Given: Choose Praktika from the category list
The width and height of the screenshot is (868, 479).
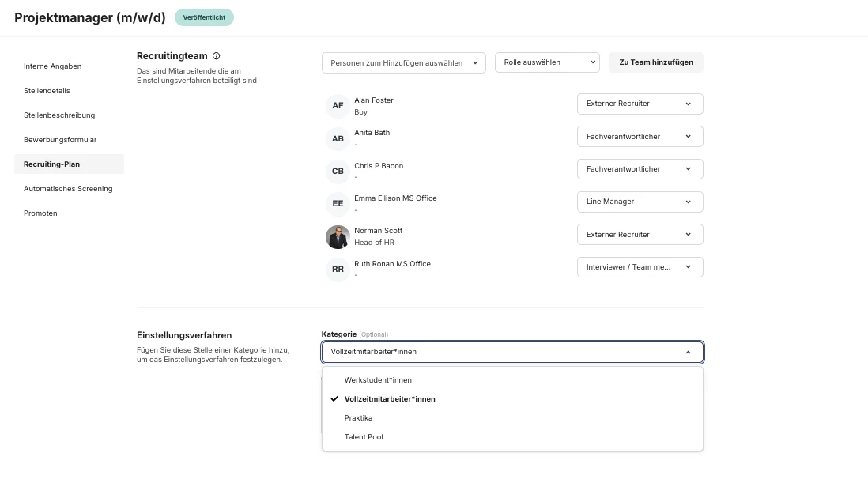Looking at the screenshot, I should [x=358, y=418].
